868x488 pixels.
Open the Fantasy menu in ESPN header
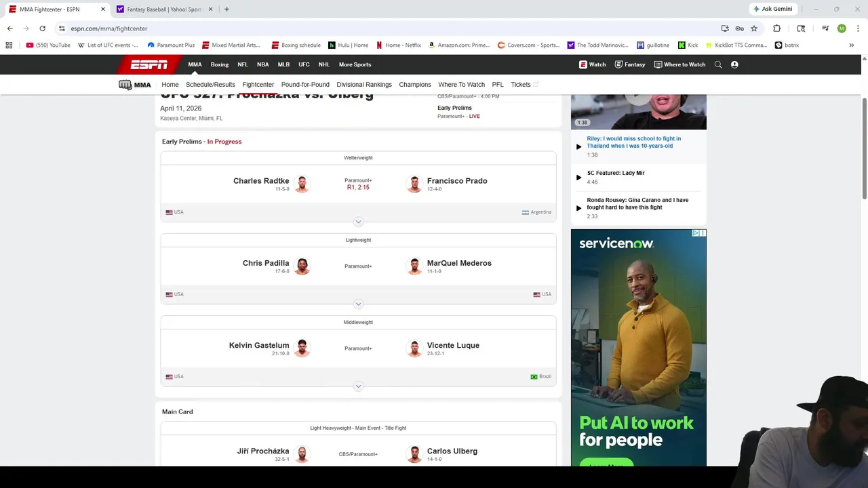click(x=630, y=64)
